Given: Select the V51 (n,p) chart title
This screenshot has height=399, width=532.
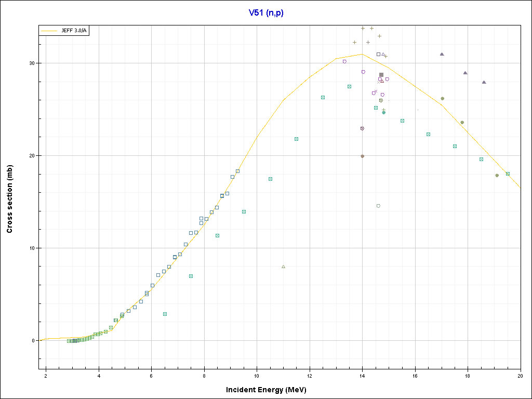Looking at the screenshot, I should pos(265,11).
